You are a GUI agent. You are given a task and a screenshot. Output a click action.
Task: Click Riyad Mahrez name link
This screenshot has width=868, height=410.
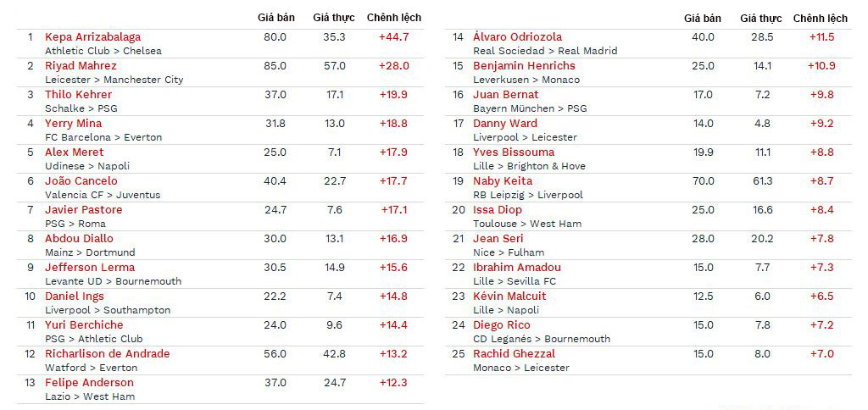pyautogui.click(x=81, y=66)
